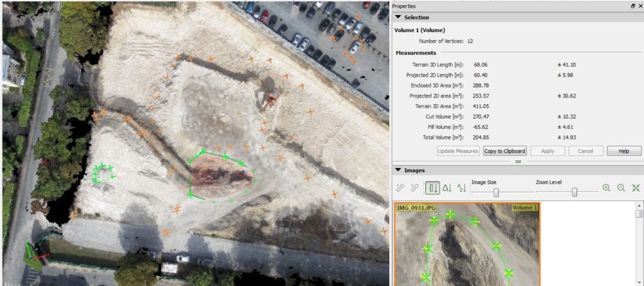
Task: Click Terrain 3D Length value 68.06
Action: [x=480, y=65]
